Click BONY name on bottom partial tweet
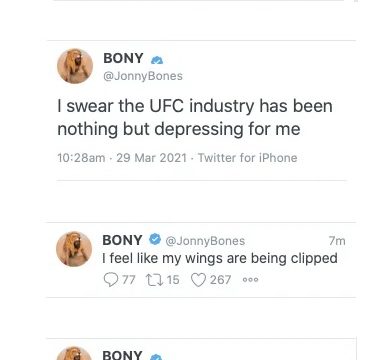The height and width of the screenshot is (360, 384). 122,355
